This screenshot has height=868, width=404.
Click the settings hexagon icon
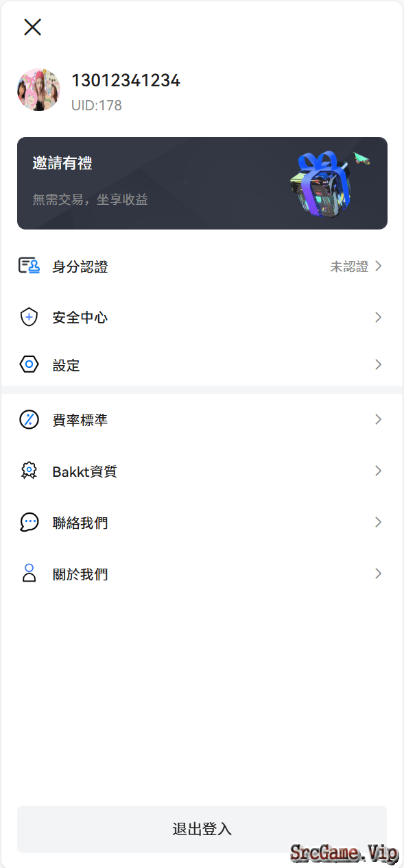click(x=29, y=364)
